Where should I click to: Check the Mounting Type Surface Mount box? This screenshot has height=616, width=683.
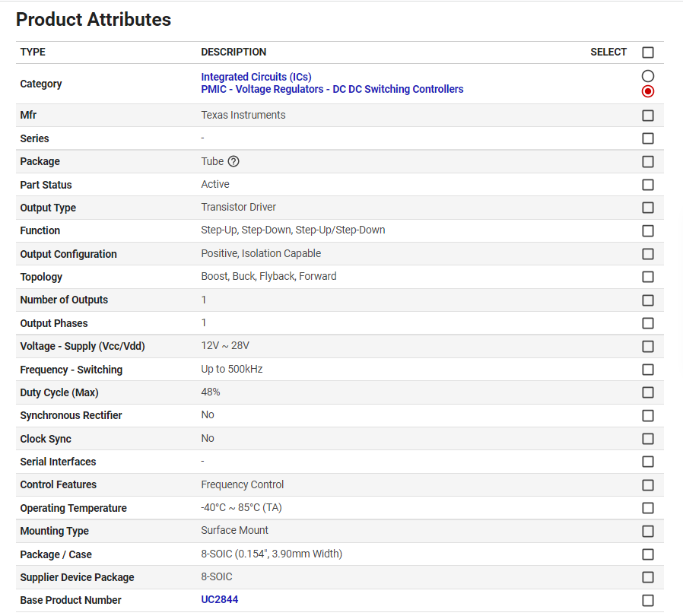(648, 531)
